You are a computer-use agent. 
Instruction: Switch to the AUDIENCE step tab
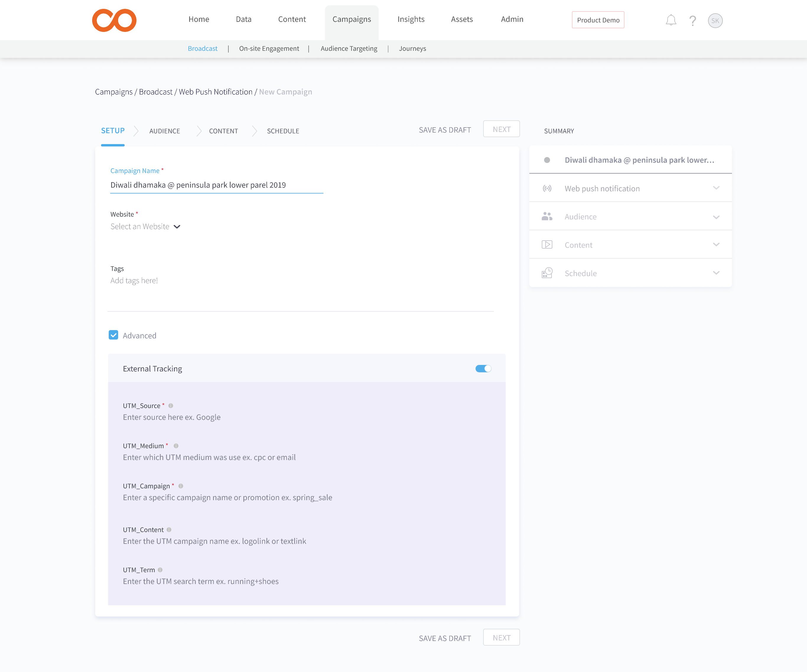click(165, 131)
